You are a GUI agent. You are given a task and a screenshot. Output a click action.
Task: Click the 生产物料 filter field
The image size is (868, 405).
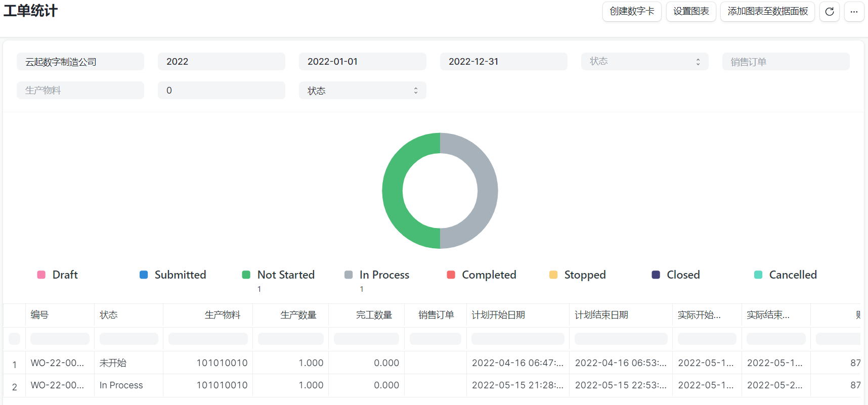(x=80, y=91)
